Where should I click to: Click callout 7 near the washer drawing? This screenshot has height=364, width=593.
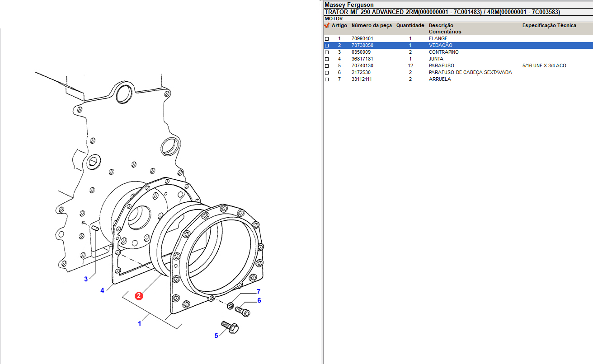[259, 292]
